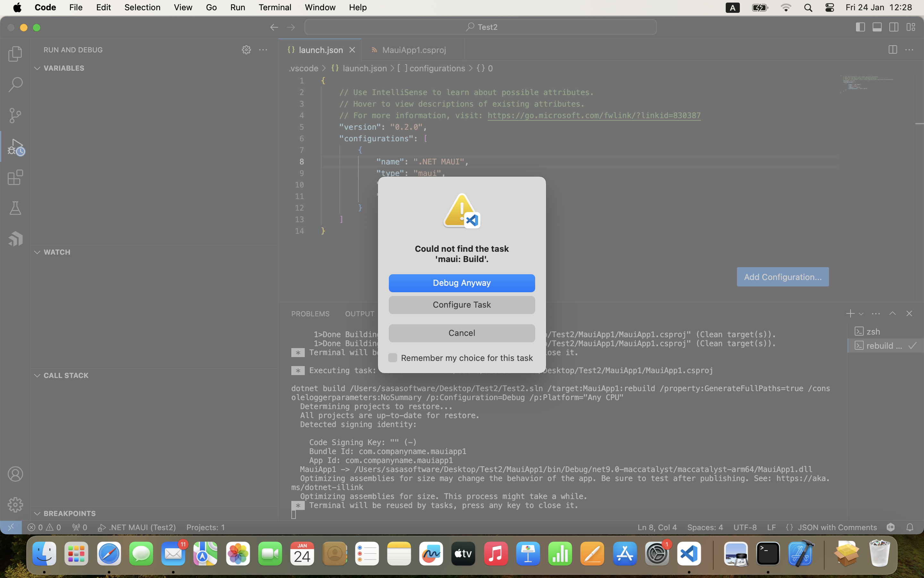Open the Selection menu in menu bar

142,7
